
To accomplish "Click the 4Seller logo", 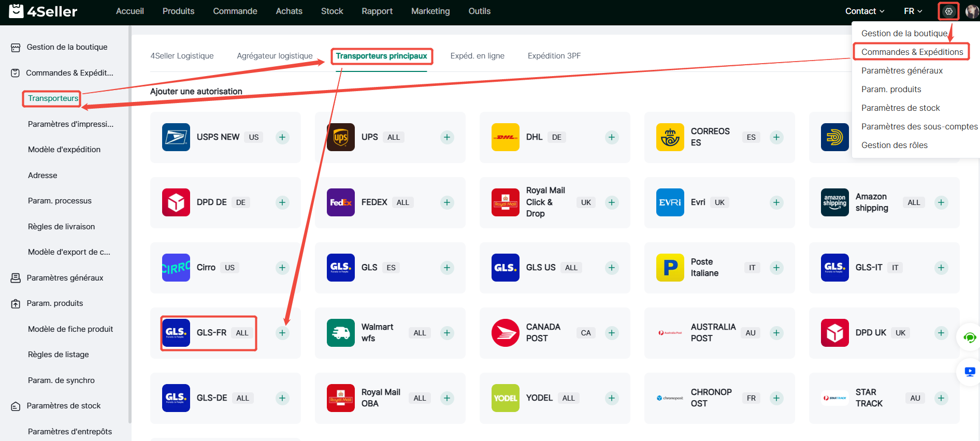I will pos(43,11).
